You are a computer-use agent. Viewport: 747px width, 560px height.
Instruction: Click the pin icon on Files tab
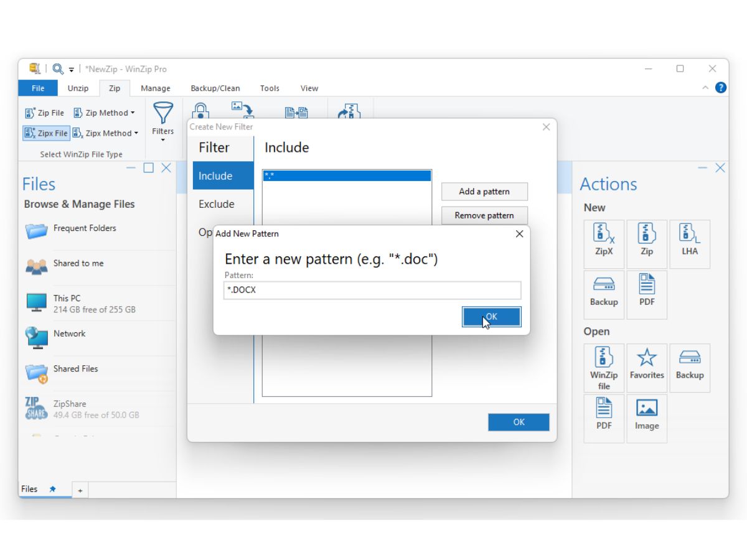pos(53,489)
